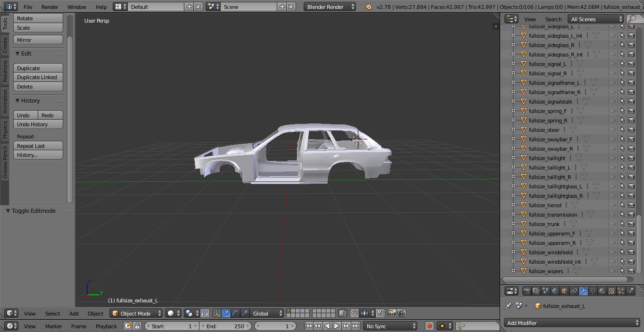This screenshot has width=644, height=332.
Task: Select the rotate manipulator arc icon
Action: pos(235,313)
